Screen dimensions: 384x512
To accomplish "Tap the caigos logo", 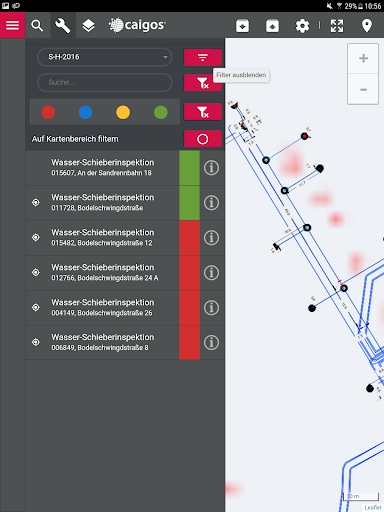I will pos(137,25).
